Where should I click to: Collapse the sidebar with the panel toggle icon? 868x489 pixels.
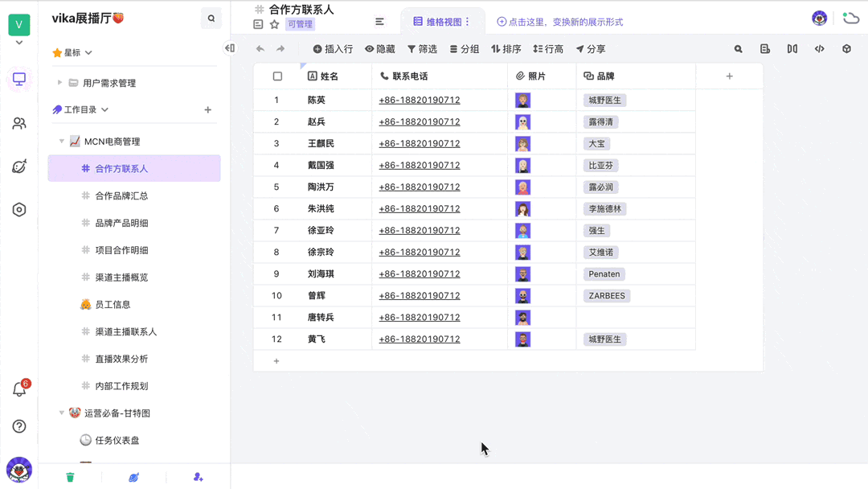click(230, 48)
